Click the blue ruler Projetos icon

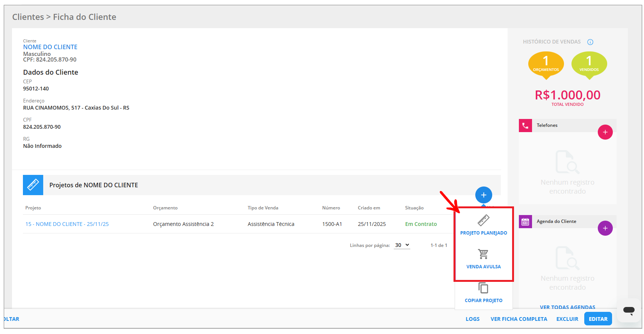pyautogui.click(x=33, y=185)
